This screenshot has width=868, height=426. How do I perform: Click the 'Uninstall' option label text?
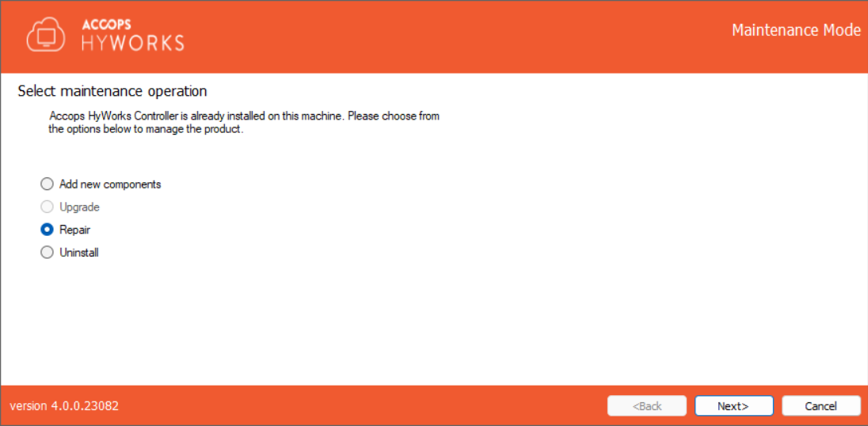click(x=79, y=253)
